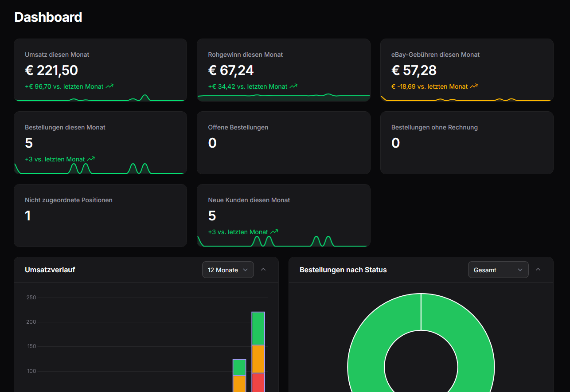Click green segment of the tallest revenue bar
Screen dimensions: 570x392
pos(258,329)
